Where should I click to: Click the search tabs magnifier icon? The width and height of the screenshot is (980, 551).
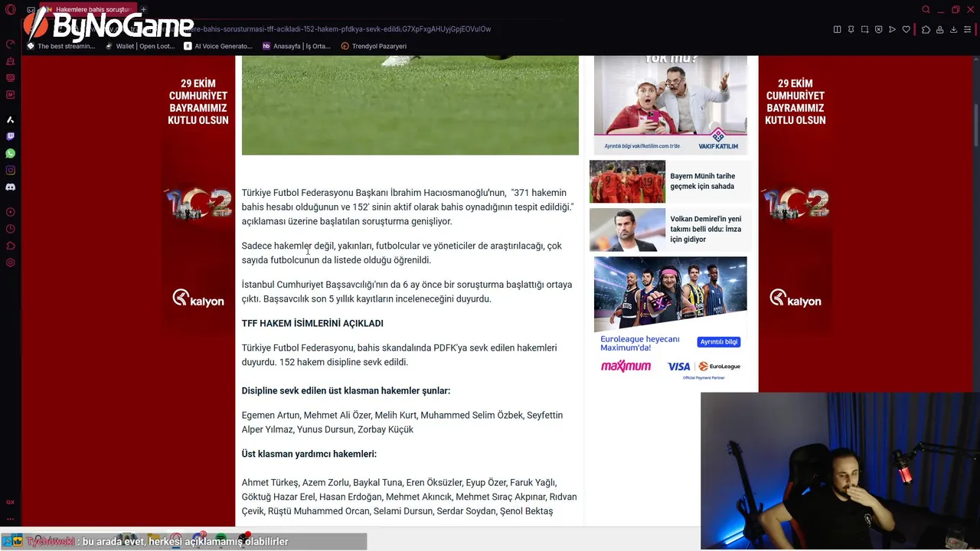(x=926, y=9)
